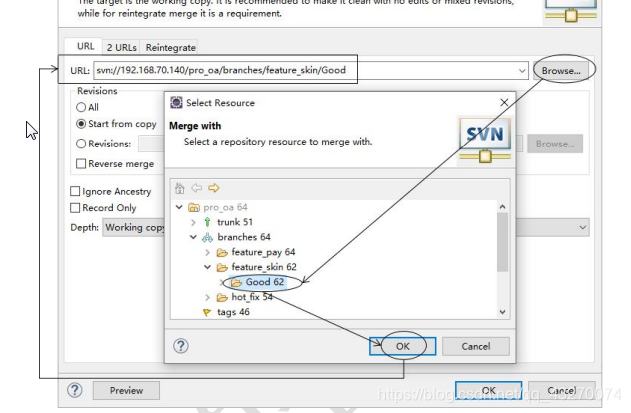Screen dimensions: 631x413
Task: Confirm with OK in Select Resource dialog
Action: point(402,346)
